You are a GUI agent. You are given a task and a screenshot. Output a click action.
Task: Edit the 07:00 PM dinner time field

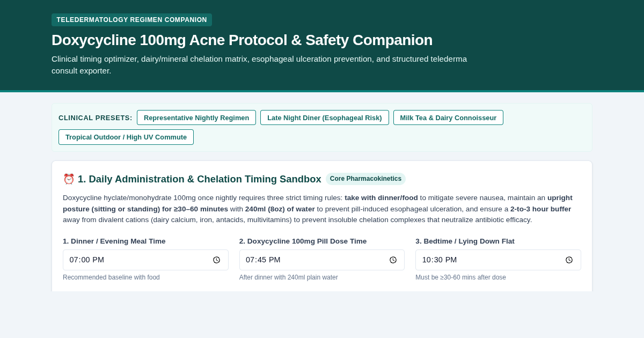[145, 260]
